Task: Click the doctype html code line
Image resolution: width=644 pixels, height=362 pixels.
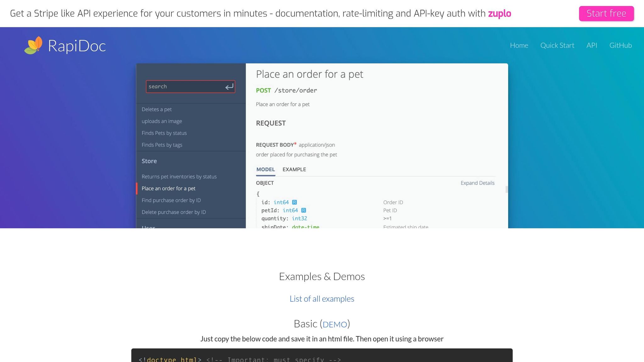Action: [240, 359]
